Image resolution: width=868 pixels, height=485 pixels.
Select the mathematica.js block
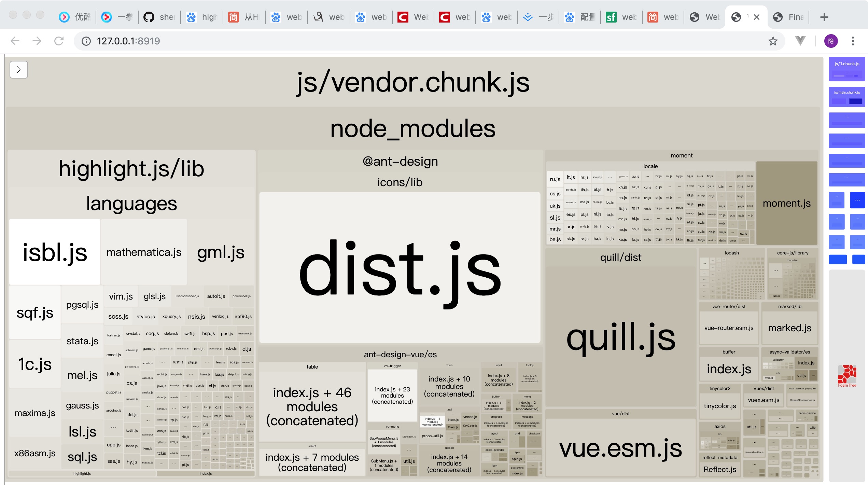coord(144,252)
